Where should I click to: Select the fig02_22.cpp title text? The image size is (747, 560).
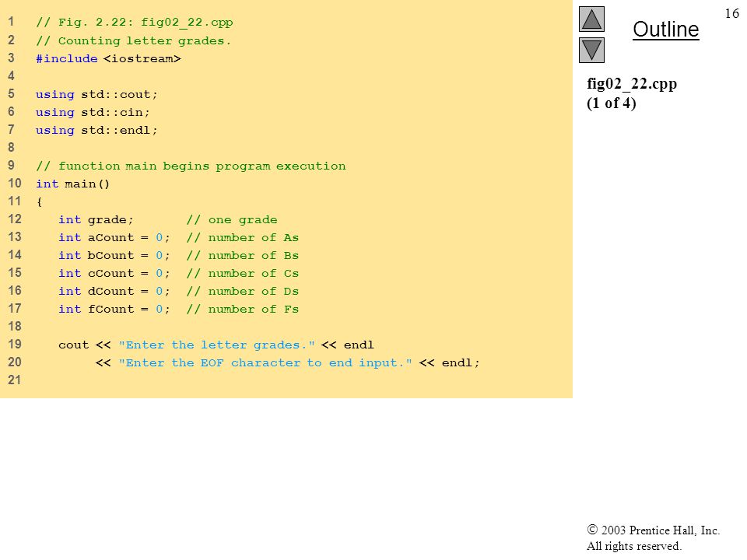632,84
